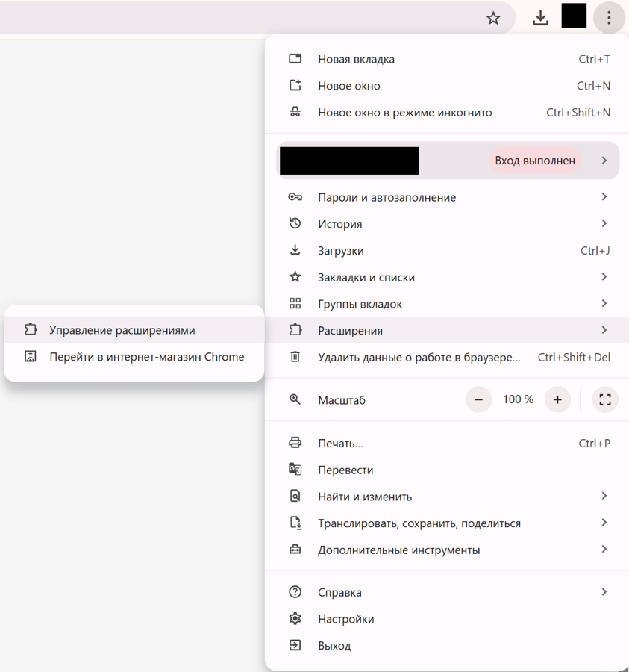629x672 pixels.
Task: Choose Новое окно в режиме инкогнито
Action: coord(447,112)
